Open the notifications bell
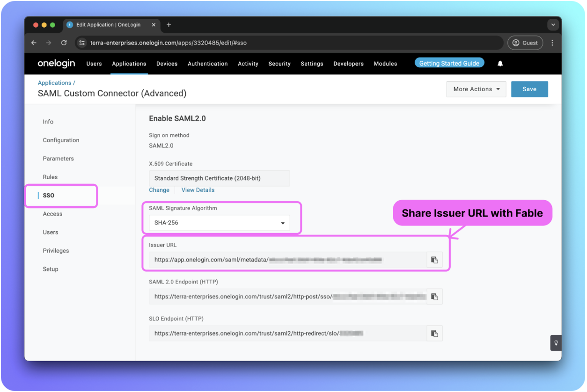587x392 pixels. coord(500,64)
